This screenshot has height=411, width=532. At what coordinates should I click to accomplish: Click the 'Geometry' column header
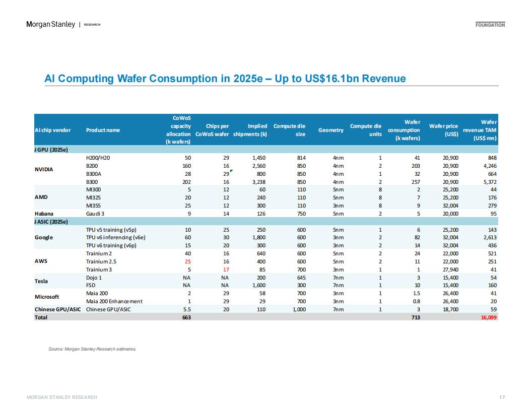331,130
